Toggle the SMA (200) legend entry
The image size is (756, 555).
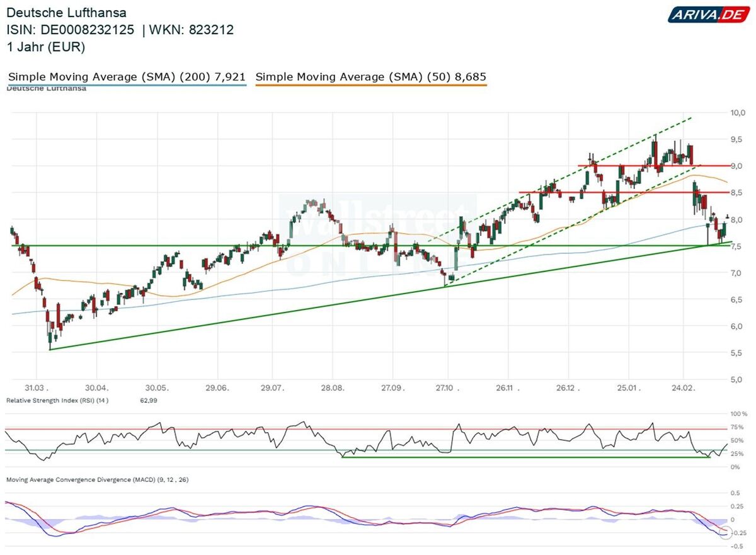(x=127, y=77)
